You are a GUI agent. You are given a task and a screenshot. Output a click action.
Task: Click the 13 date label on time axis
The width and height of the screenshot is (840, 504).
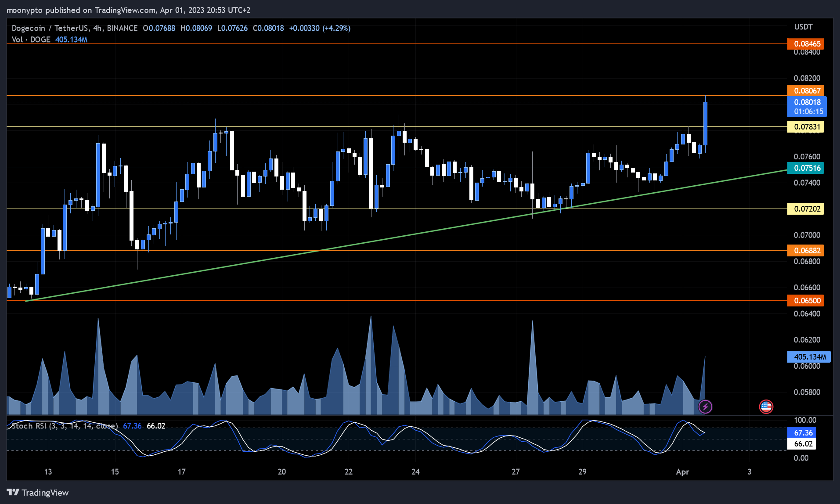tap(48, 472)
